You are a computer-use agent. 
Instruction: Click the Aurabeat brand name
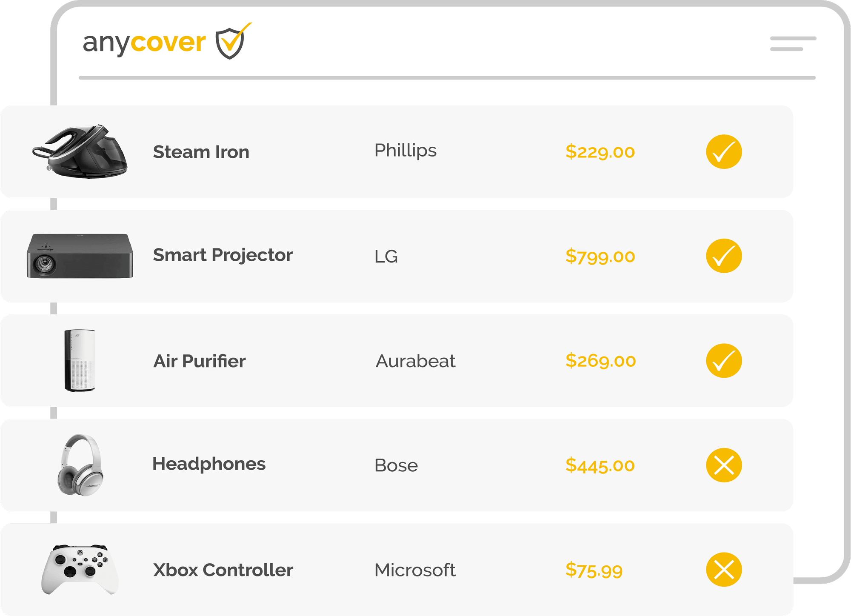point(415,362)
